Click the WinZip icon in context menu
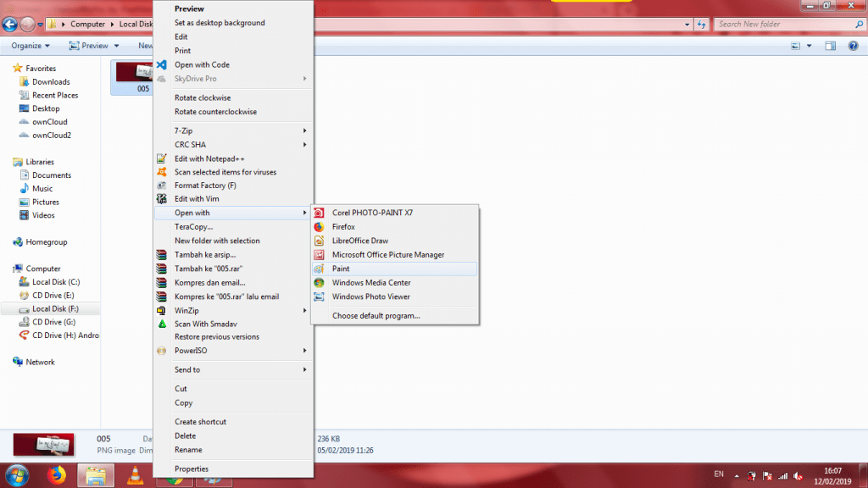The image size is (868, 488). pos(161,310)
